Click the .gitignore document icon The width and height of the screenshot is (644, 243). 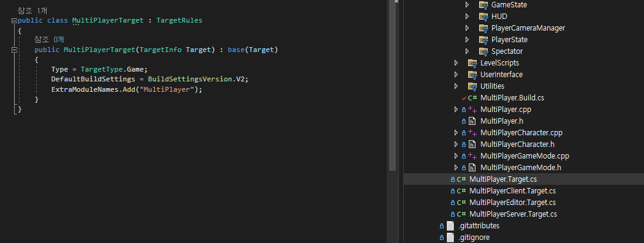[x=450, y=237]
